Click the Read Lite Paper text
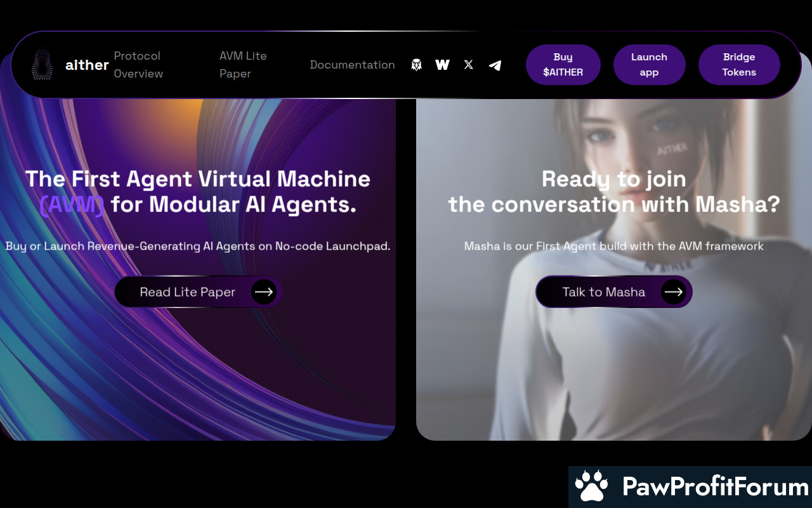812x508 pixels. pos(187,292)
